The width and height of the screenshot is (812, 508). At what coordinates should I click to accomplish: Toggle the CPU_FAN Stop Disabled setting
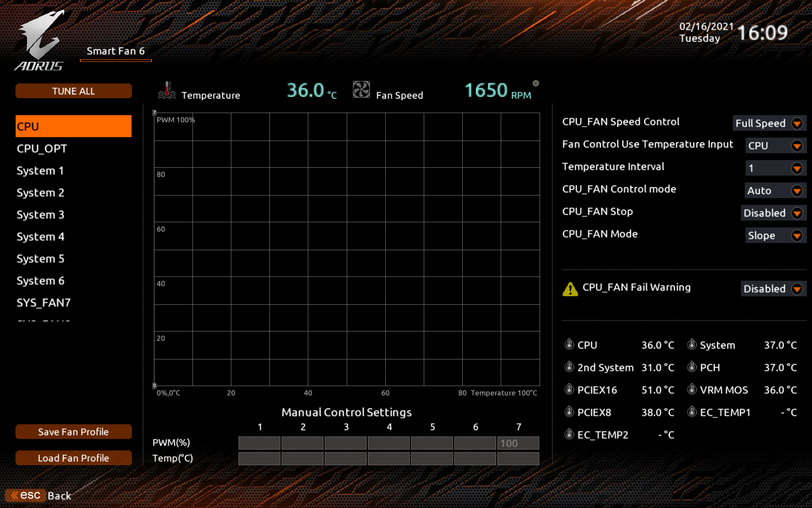[x=773, y=213]
